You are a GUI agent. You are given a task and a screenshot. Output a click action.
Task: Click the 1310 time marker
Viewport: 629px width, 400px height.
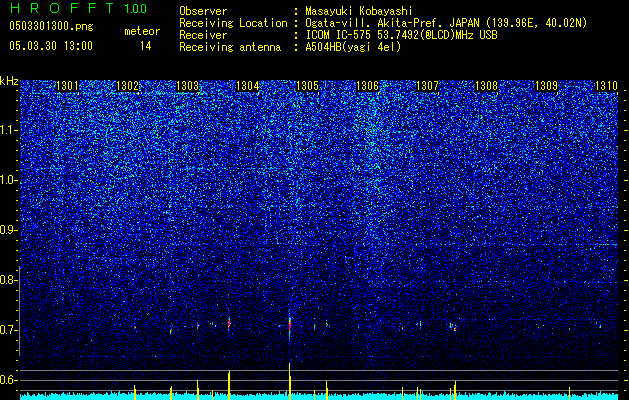pyautogui.click(x=606, y=86)
